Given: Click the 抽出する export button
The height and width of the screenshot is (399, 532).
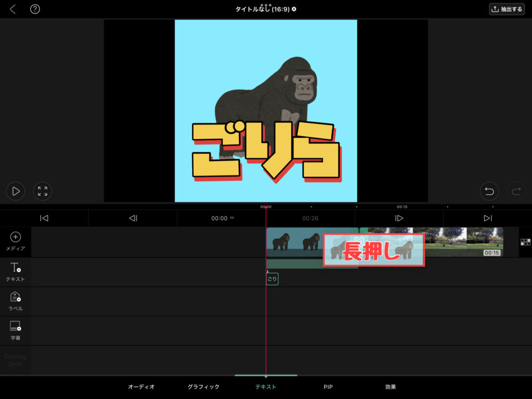Looking at the screenshot, I should coord(506,9).
